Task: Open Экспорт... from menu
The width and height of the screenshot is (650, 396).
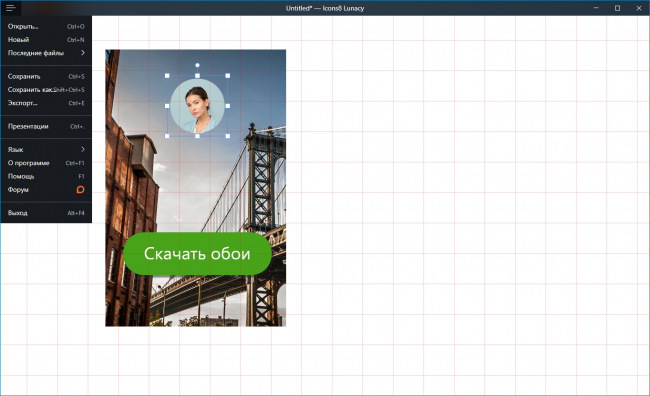Action: [x=46, y=103]
